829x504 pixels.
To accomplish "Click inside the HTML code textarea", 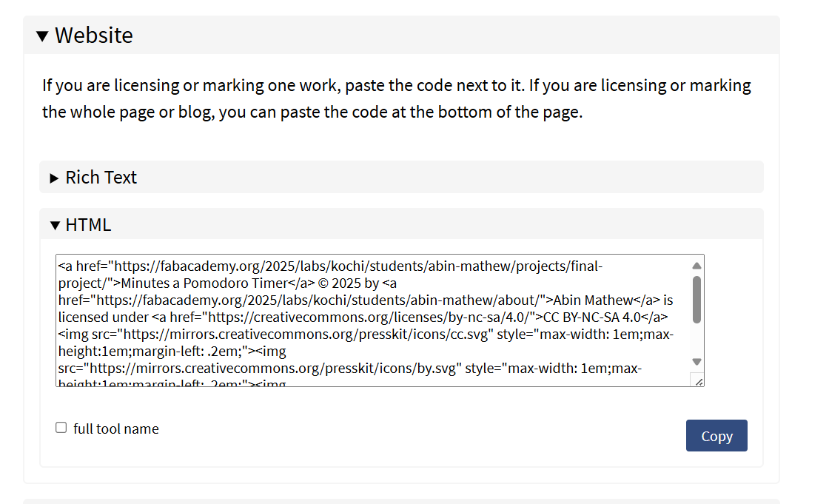I will [x=373, y=320].
